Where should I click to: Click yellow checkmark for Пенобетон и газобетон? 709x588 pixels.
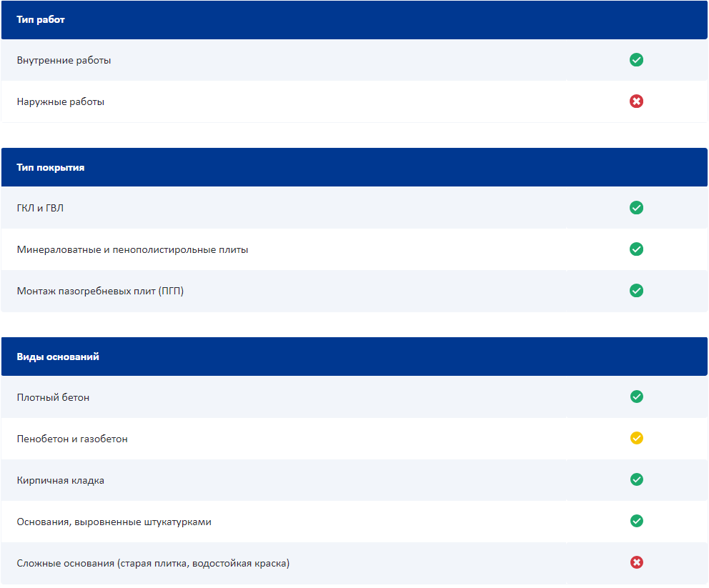636,438
